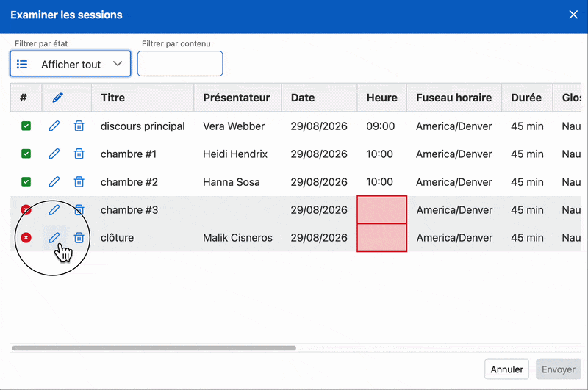Image resolution: width=588 pixels, height=390 pixels.
Task: Edit the chambre #2 session
Action: pos(54,181)
